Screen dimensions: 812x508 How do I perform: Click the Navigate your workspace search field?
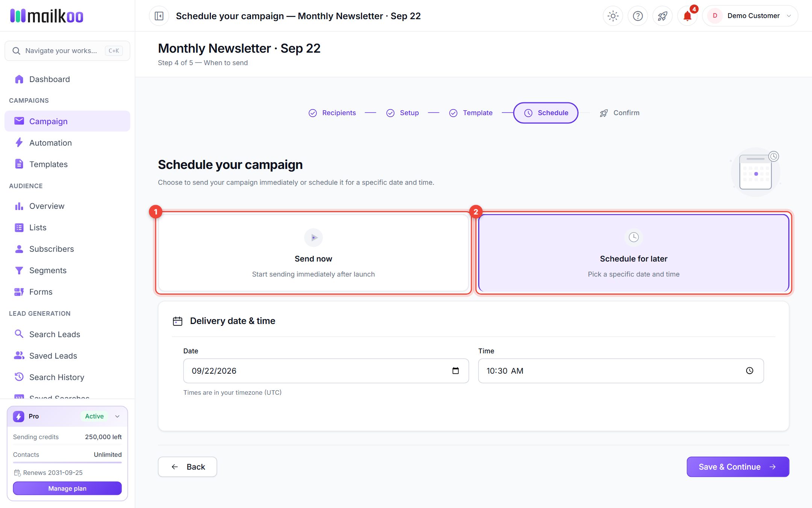tap(67, 50)
